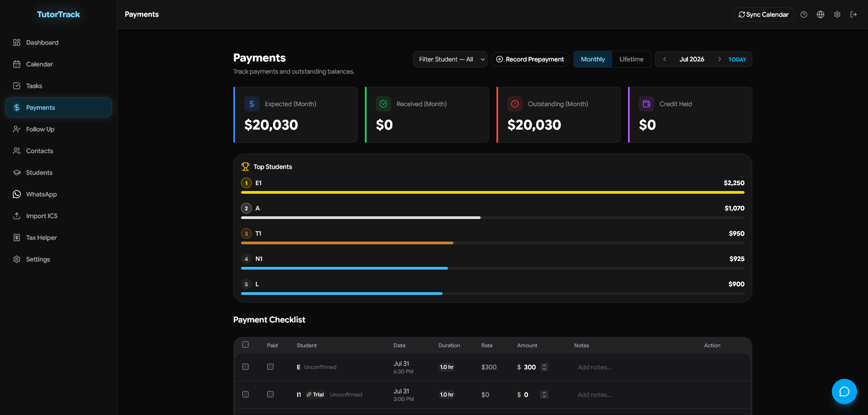
Task: Click the Date column header
Action: pos(399,345)
